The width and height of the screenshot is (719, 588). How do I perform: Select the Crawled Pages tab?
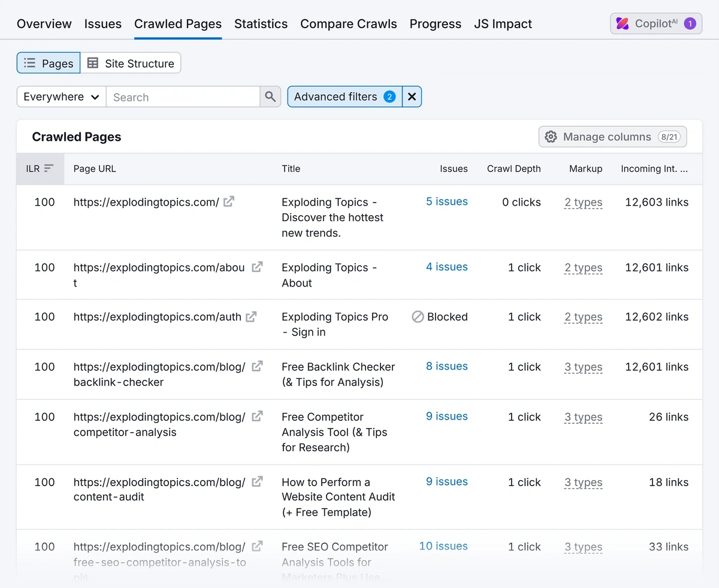click(178, 24)
